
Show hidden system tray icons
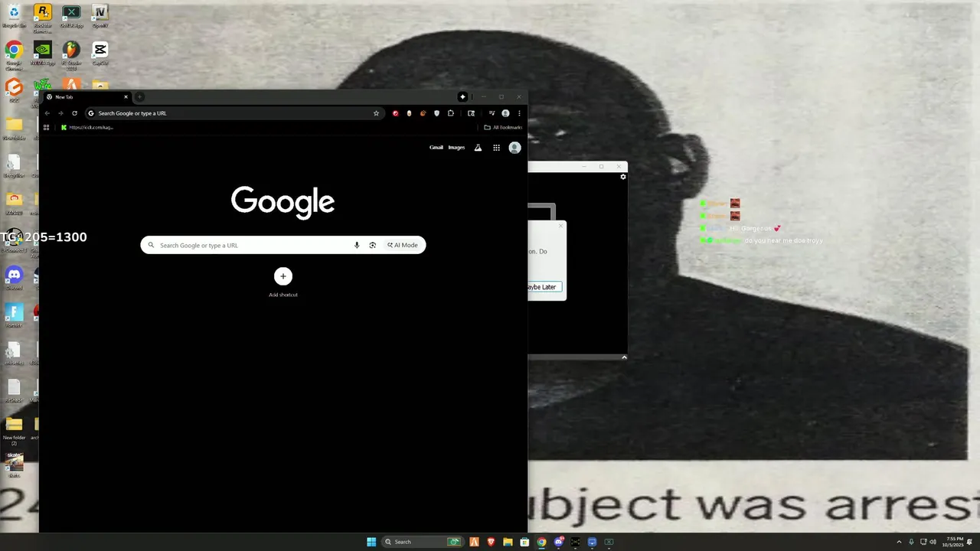[899, 542]
